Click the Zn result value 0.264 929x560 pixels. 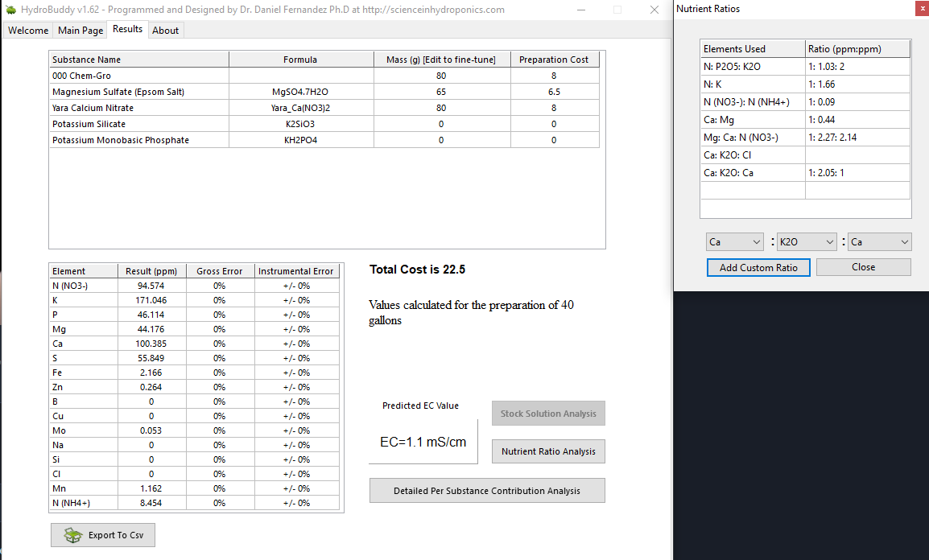point(151,387)
